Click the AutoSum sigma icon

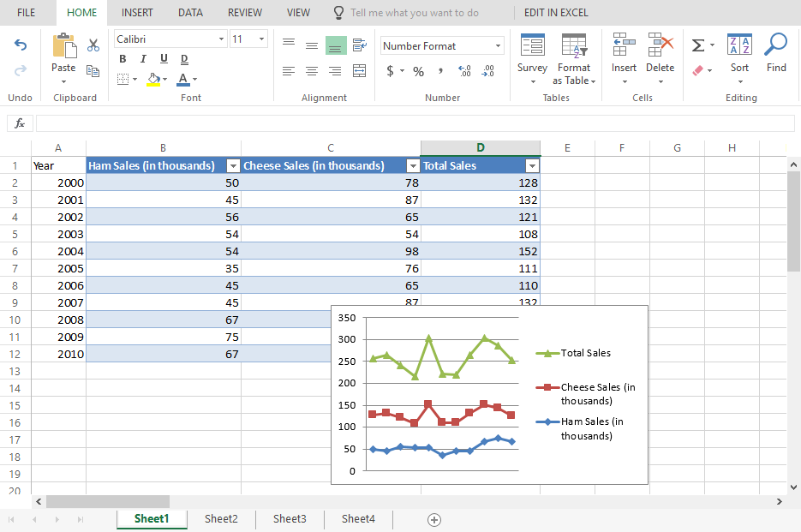point(698,45)
